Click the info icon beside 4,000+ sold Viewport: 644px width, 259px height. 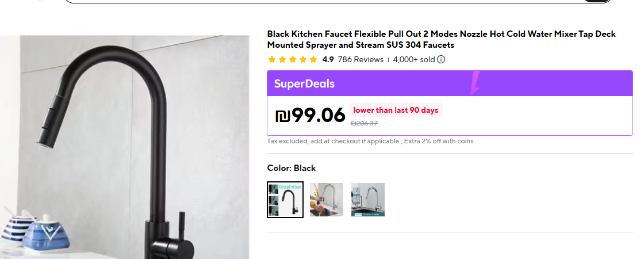[441, 59]
